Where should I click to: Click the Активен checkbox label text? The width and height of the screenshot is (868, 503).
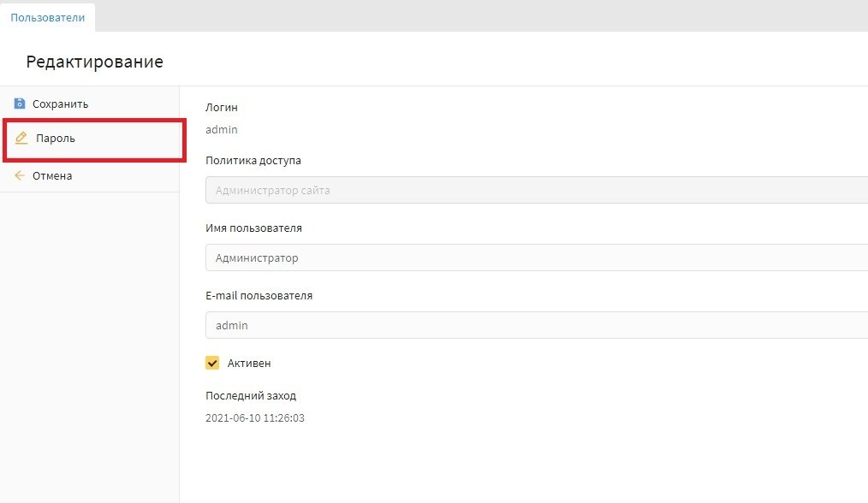click(249, 363)
